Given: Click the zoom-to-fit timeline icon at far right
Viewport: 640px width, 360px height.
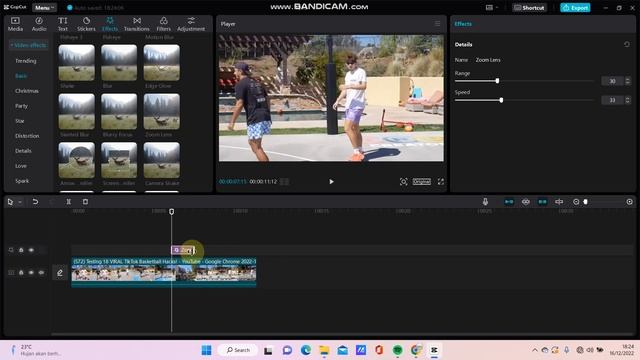Looking at the screenshot, I should [629, 202].
